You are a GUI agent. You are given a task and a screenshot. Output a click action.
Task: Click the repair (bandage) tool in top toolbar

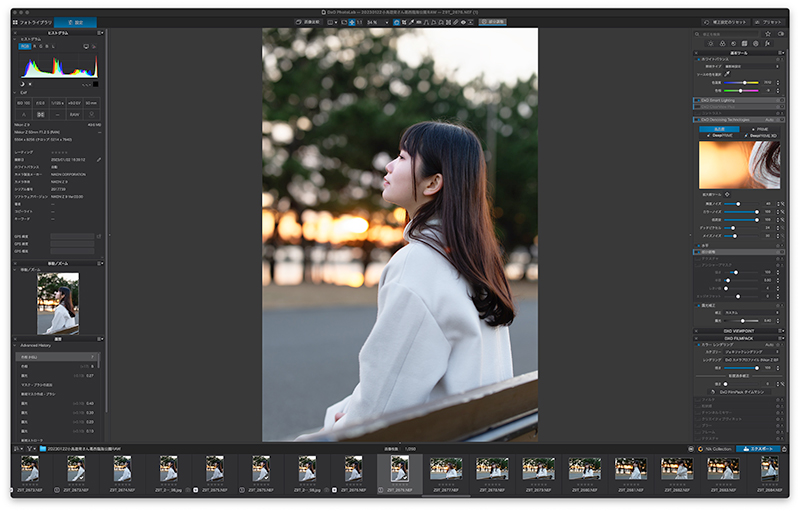[456, 22]
